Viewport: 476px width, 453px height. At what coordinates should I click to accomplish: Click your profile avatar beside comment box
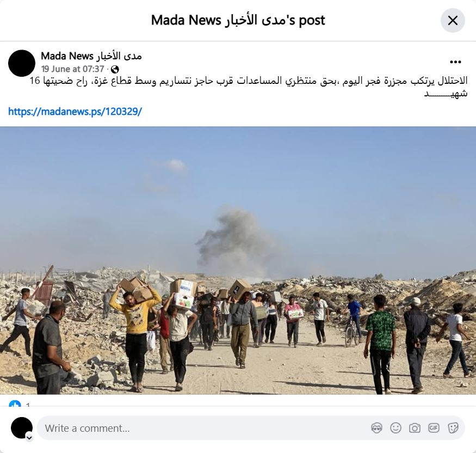[22, 428]
